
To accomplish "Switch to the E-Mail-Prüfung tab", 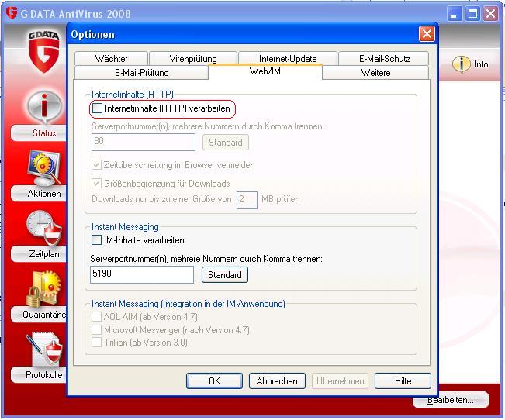I will (x=141, y=73).
